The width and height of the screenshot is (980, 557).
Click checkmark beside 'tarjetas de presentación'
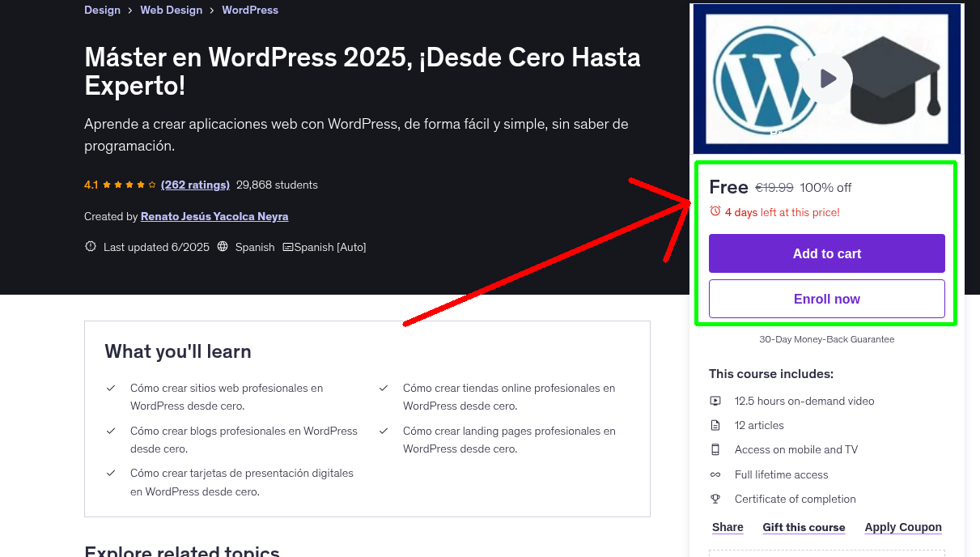point(111,474)
